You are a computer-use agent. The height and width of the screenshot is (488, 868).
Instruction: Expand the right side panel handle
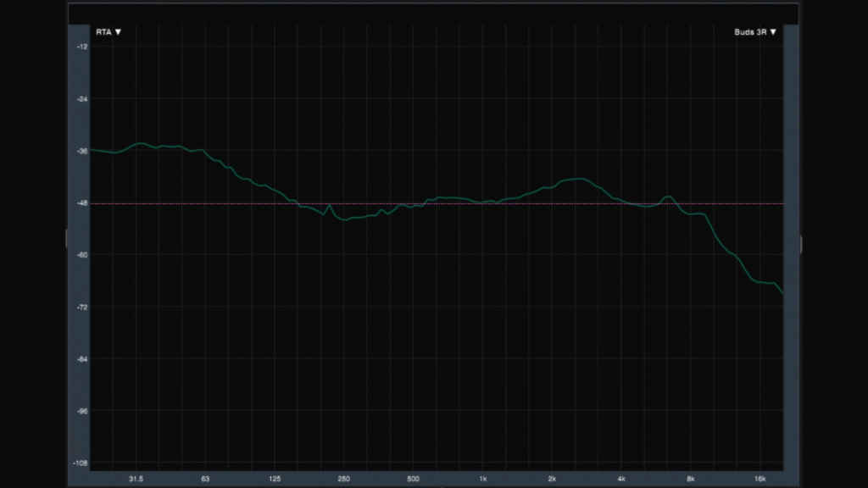(801, 244)
